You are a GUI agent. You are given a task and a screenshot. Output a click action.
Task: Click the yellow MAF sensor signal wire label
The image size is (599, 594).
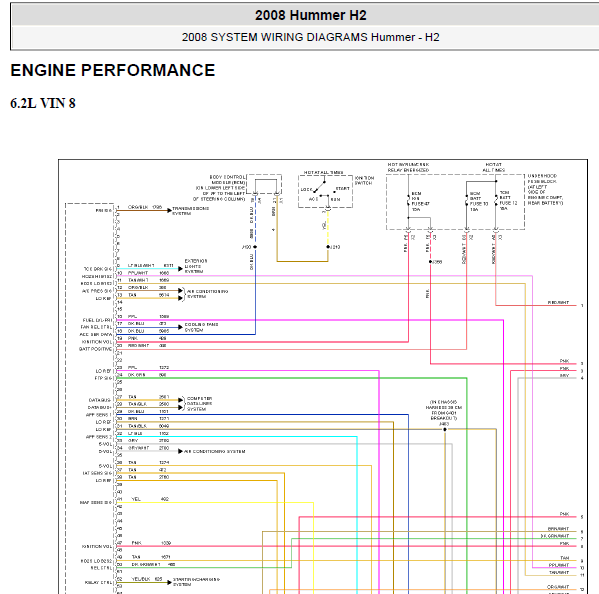coord(136,499)
